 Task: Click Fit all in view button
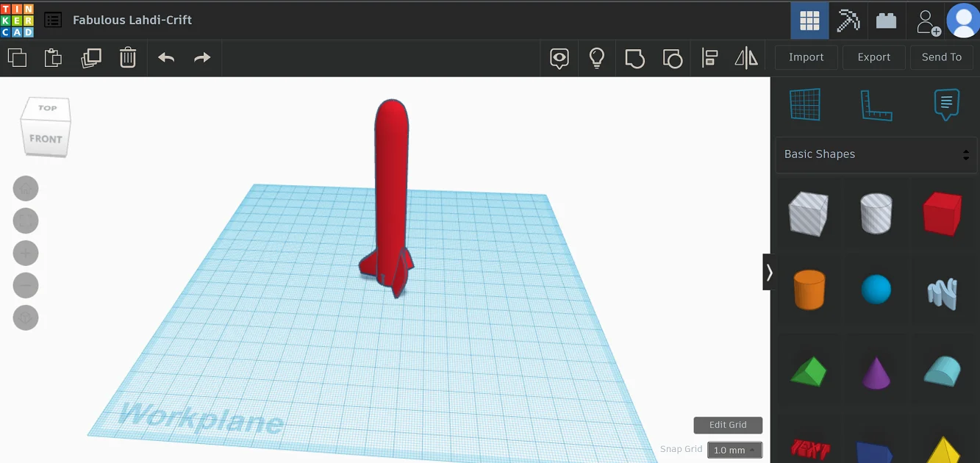click(x=26, y=221)
